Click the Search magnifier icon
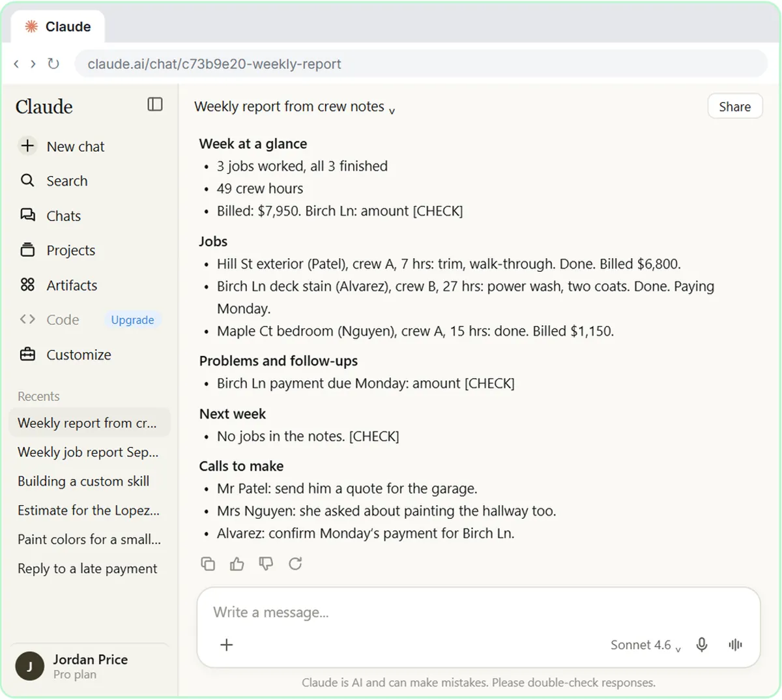Viewport: 782px width, 700px height. tap(27, 181)
